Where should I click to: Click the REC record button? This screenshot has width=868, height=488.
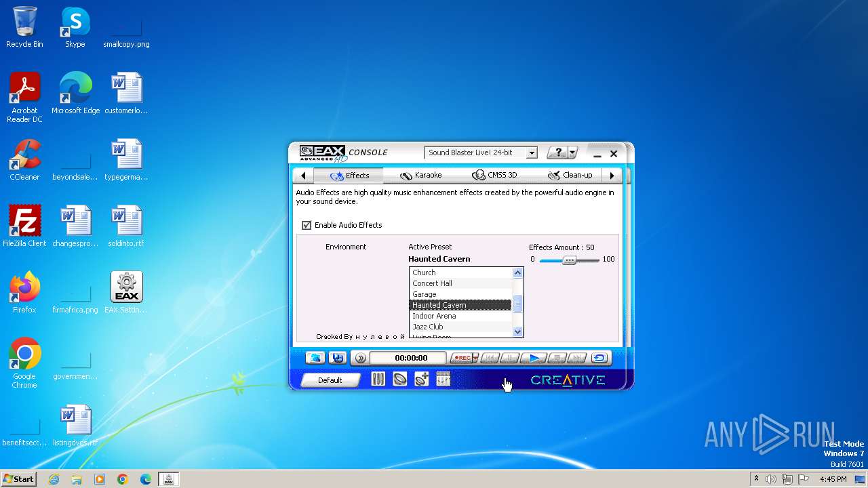462,358
